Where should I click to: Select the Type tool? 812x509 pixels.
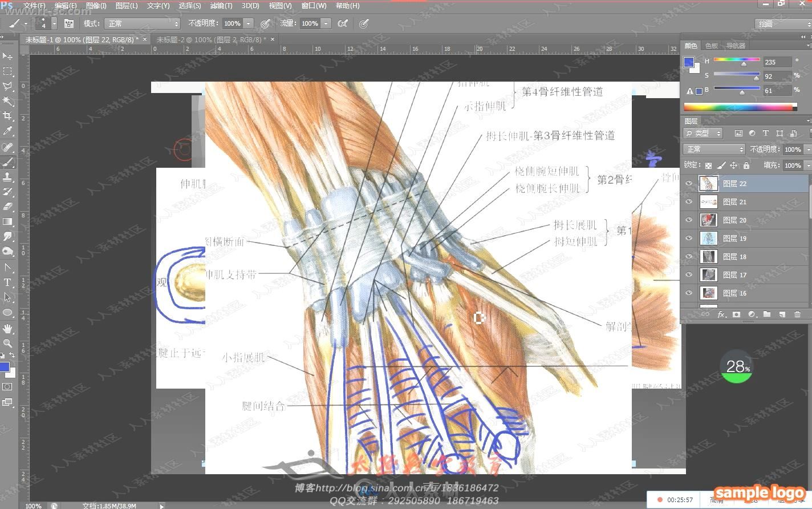(x=7, y=282)
